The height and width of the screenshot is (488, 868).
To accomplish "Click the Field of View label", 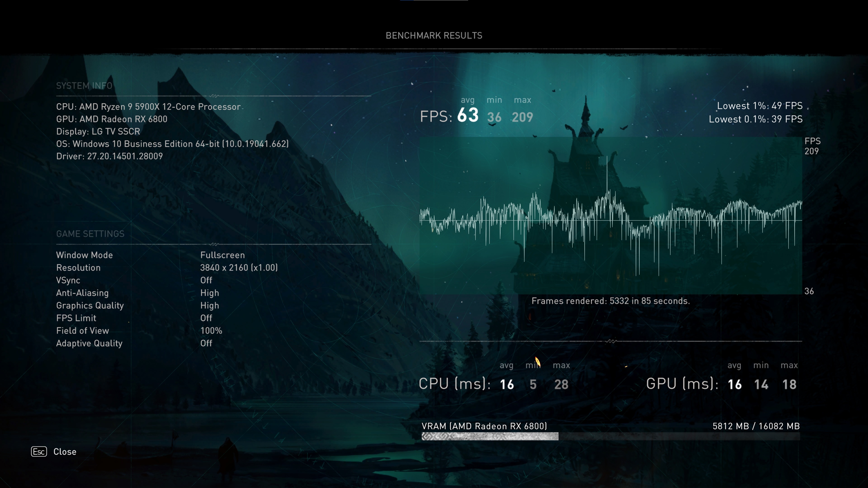I will click(83, 331).
